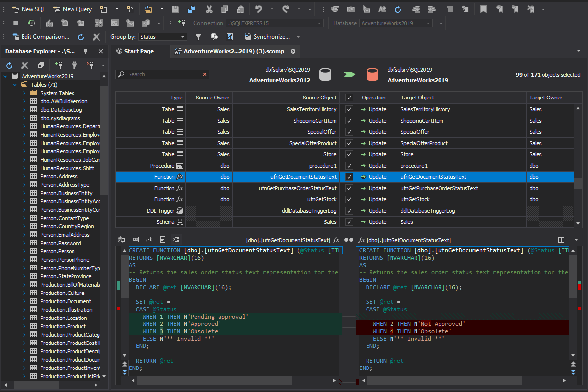The image size is (588, 392).
Task: Open the Group by Status dropdown
Action: click(x=163, y=36)
